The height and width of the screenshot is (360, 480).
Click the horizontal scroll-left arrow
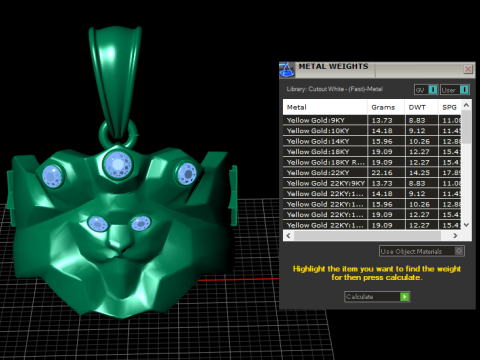click(288, 236)
